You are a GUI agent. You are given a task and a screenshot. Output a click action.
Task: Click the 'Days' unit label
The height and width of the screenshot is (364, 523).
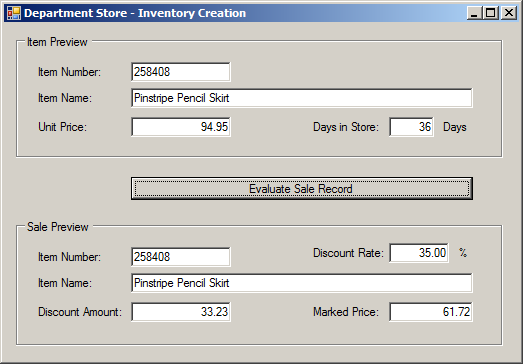(455, 127)
